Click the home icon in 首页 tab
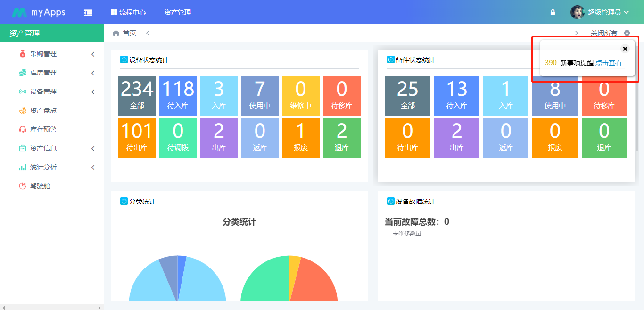Image resolution: width=644 pixels, height=310 pixels. coord(116,33)
